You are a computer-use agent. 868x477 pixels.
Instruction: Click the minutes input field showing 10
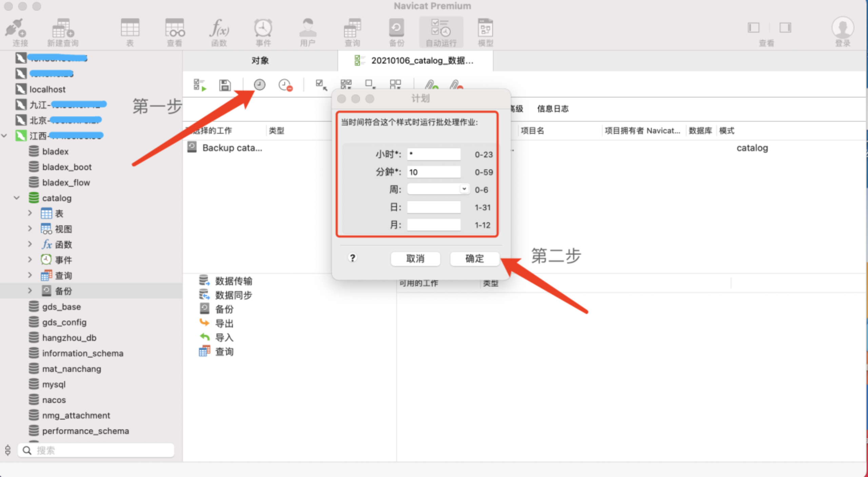tap(434, 172)
